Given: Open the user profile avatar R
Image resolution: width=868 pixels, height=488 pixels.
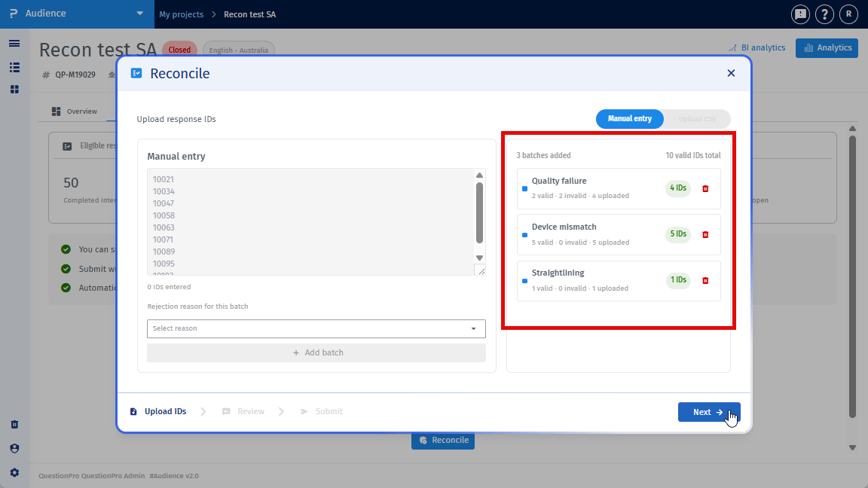Looking at the screenshot, I should click(x=848, y=14).
